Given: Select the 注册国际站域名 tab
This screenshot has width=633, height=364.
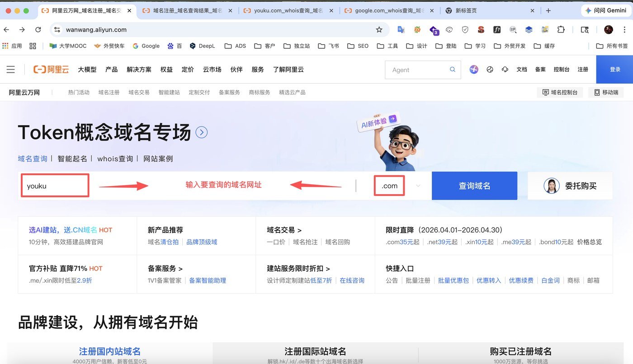Looking at the screenshot, I should pyautogui.click(x=315, y=352).
